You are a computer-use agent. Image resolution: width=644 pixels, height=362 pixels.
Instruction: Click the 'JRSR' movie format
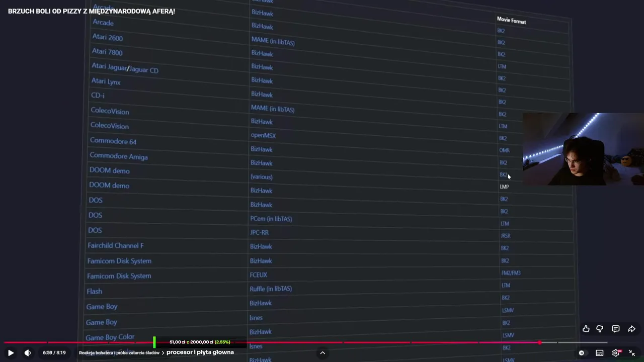506,236
